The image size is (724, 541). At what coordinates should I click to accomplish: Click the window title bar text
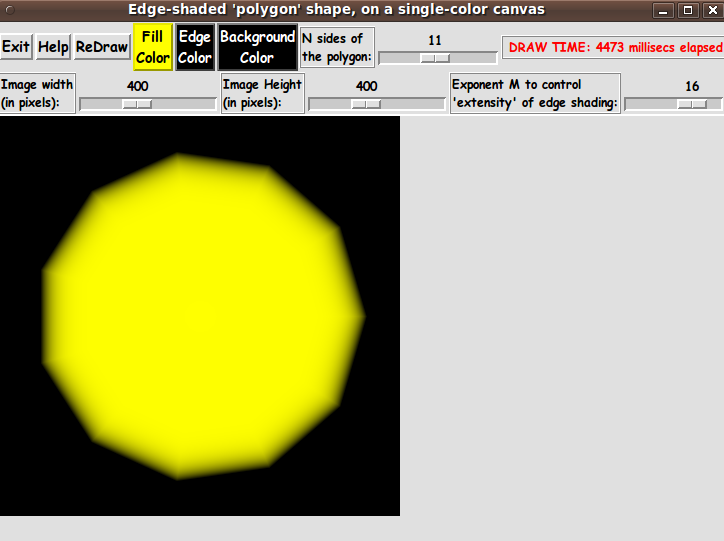336,10
